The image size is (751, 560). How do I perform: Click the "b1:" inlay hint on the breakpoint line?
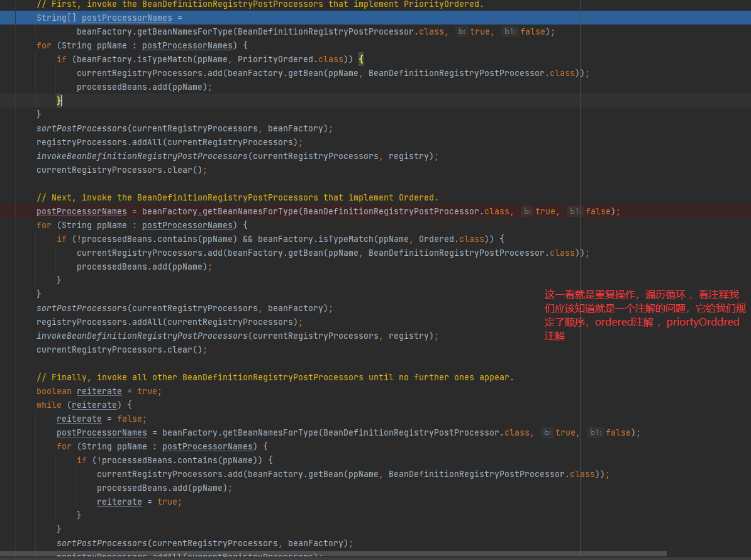pyautogui.click(x=575, y=211)
